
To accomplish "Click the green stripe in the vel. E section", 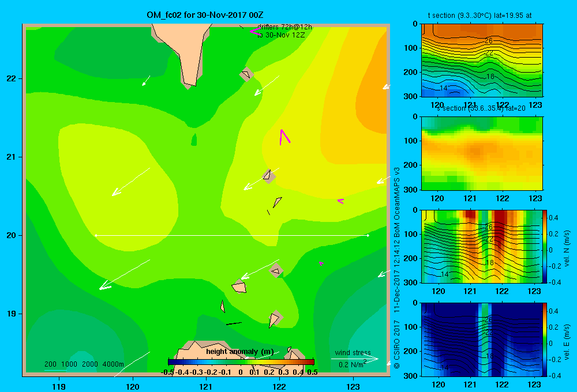I will (x=485, y=338).
